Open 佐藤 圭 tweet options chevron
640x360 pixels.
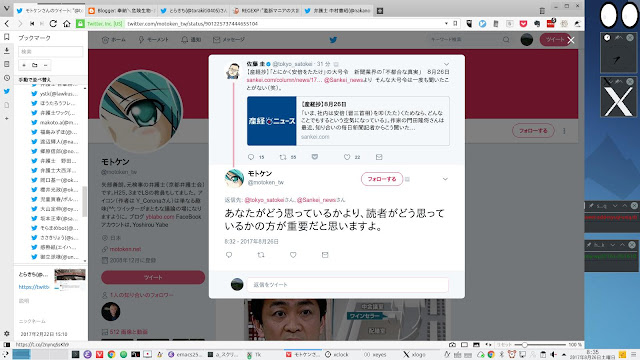(x=446, y=64)
